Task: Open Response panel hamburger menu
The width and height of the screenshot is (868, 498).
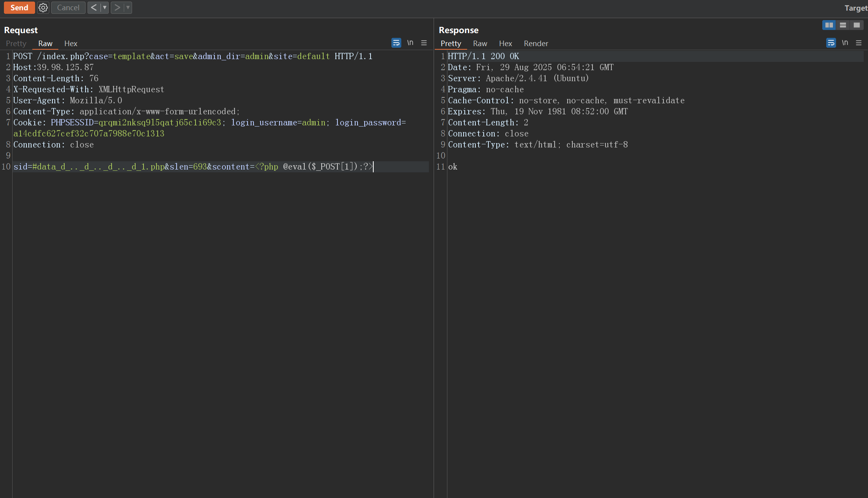Action: [859, 43]
